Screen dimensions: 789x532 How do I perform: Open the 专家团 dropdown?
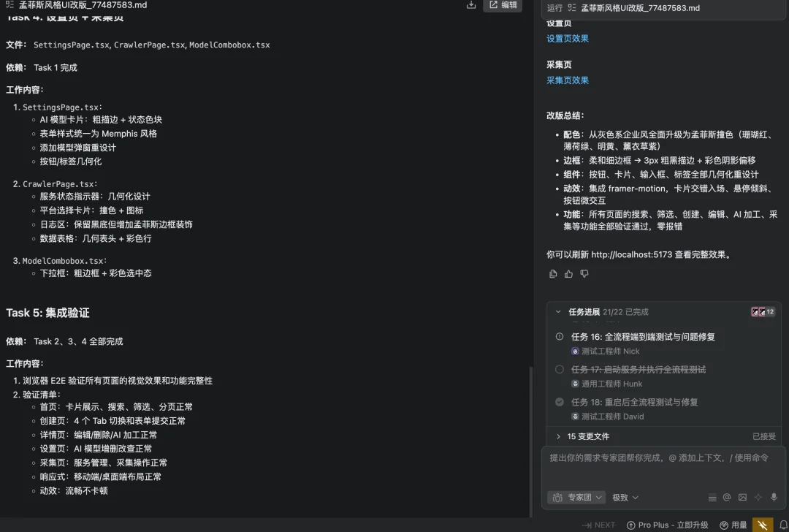pyautogui.click(x=576, y=497)
